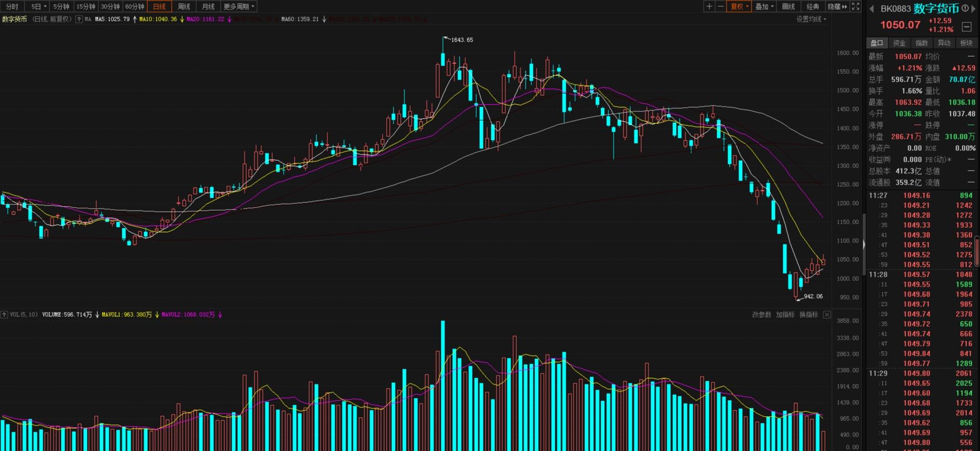
Task: Click the MA20:1161.22 indicator label
Action: 205,19
